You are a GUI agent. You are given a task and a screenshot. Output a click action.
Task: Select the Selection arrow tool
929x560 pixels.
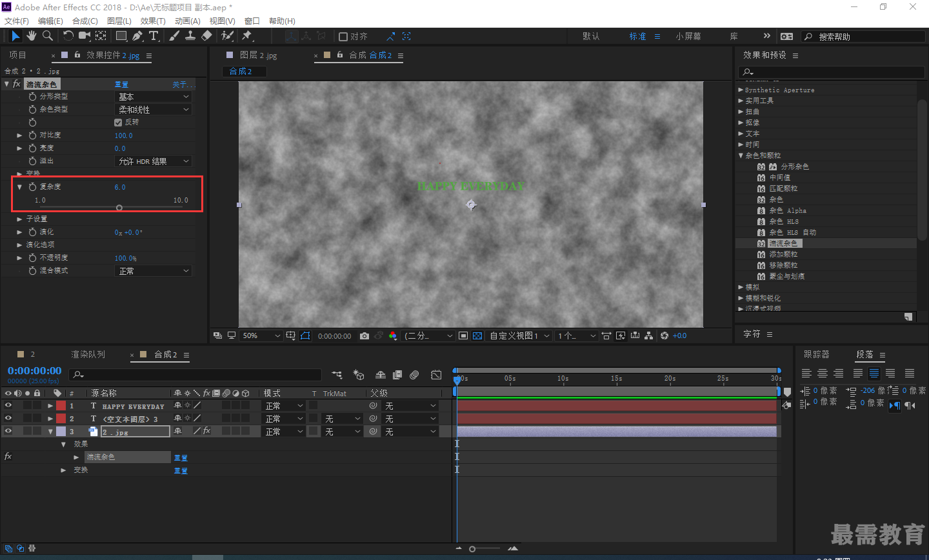[15, 36]
